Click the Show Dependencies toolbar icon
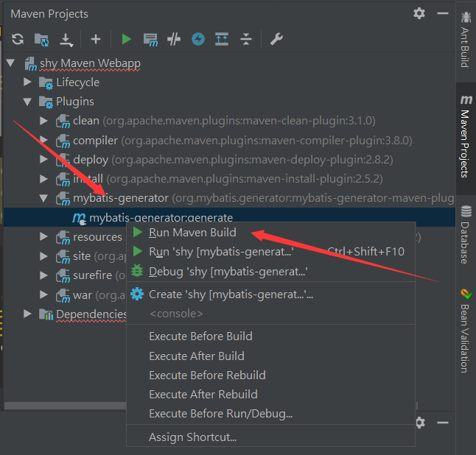The image size is (476, 455). click(222, 39)
